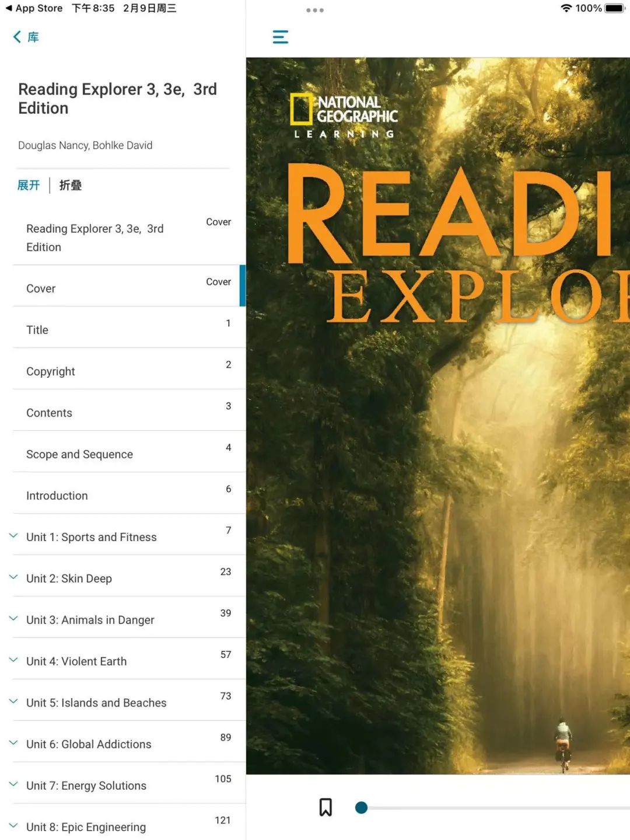Select the Cover entry in contents
Image resolution: width=630 pixels, height=840 pixels.
tap(129, 286)
